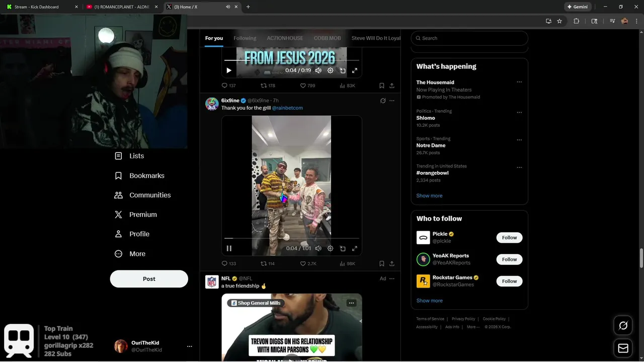This screenshot has width=644, height=362.
Task: Like the post with 799 likes
Action: tap(307, 85)
